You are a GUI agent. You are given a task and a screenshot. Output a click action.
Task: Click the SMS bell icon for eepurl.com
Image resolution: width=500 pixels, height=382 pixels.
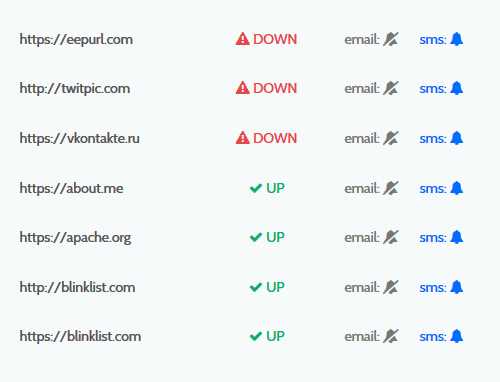coord(456,39)
